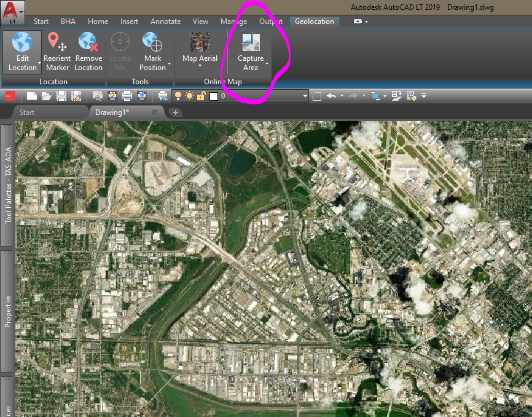Click the Remove Location tool
This screenshot has height=417, width=532.
pos(88,52)
